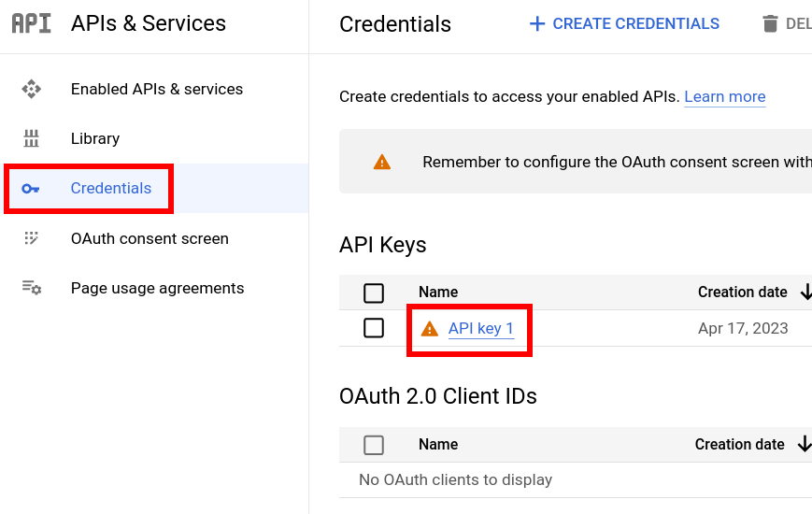
Task: Click the API logo icon
Action: [x=31, y=23]
